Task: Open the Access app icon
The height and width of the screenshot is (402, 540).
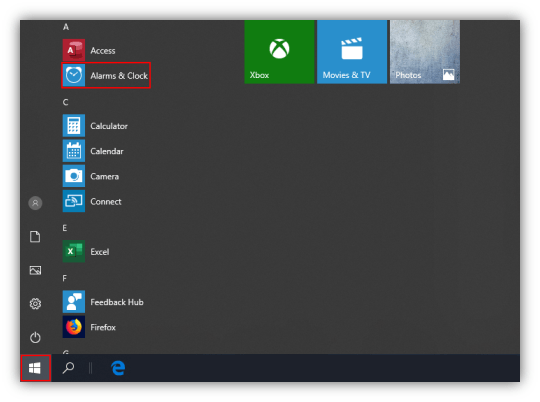Action: point(74,50)
